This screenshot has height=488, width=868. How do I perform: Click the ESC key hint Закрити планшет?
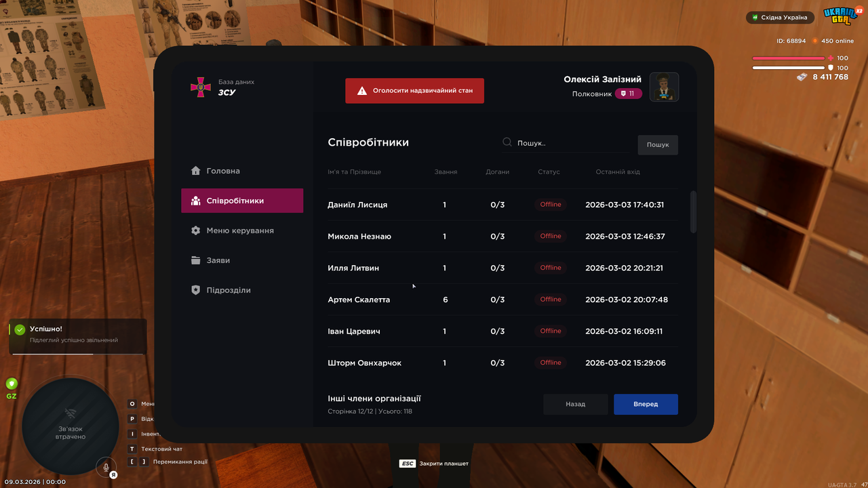tap(434, 464)
